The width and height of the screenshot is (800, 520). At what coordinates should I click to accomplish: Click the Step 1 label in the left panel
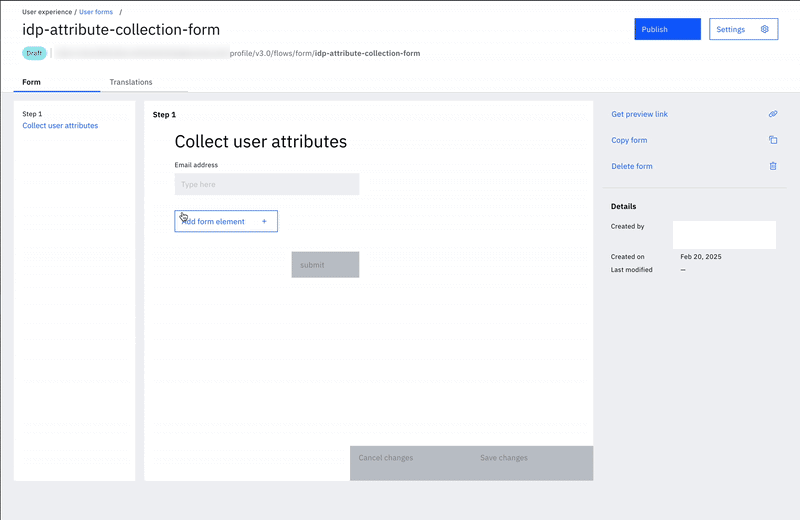pos(32,114)
